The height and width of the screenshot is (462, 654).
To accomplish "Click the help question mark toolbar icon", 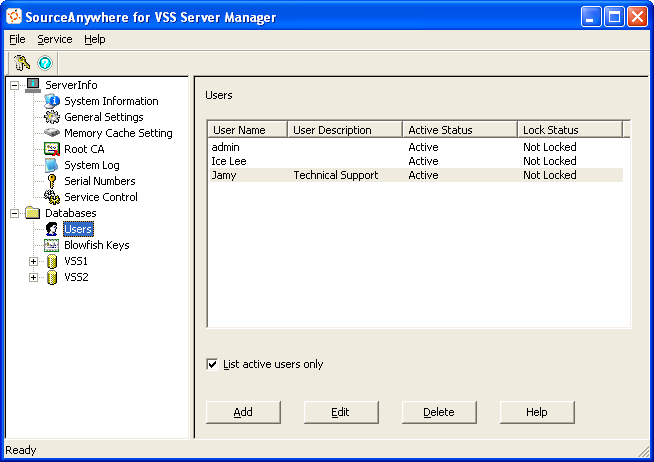I will (45, 63).
